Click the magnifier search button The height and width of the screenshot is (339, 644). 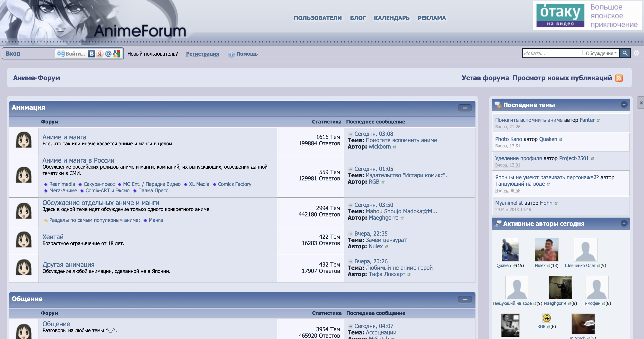625,53
